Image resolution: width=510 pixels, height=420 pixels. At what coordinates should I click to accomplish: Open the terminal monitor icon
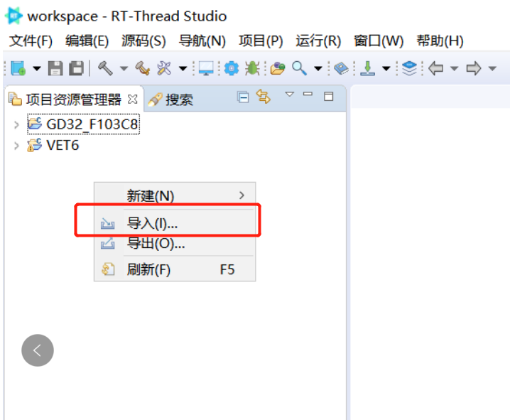point(206,68)
